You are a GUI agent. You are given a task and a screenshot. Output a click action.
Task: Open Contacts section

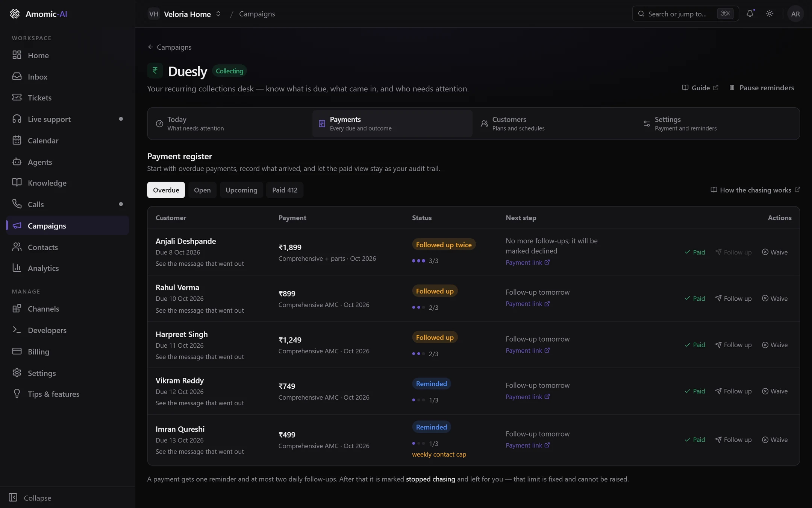tap(68, 247)
